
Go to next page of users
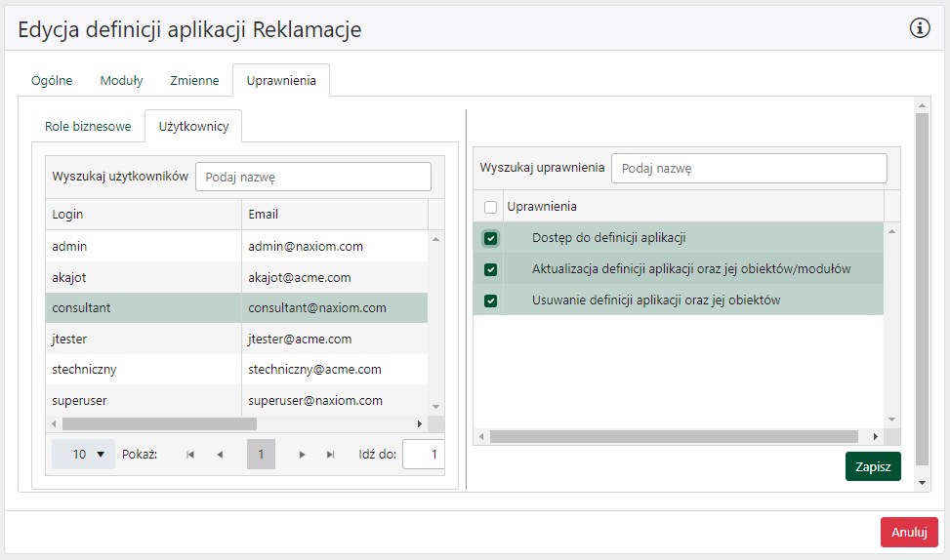click(303, 455)
